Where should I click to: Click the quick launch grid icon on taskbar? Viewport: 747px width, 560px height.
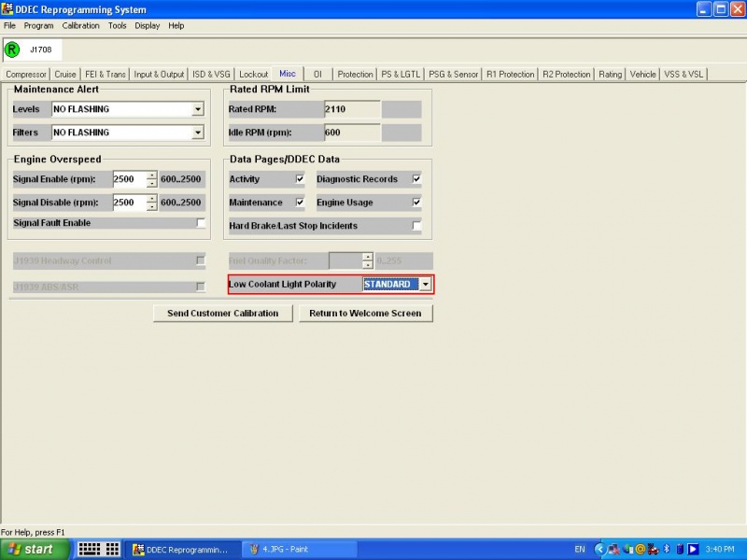click(98, 549)
